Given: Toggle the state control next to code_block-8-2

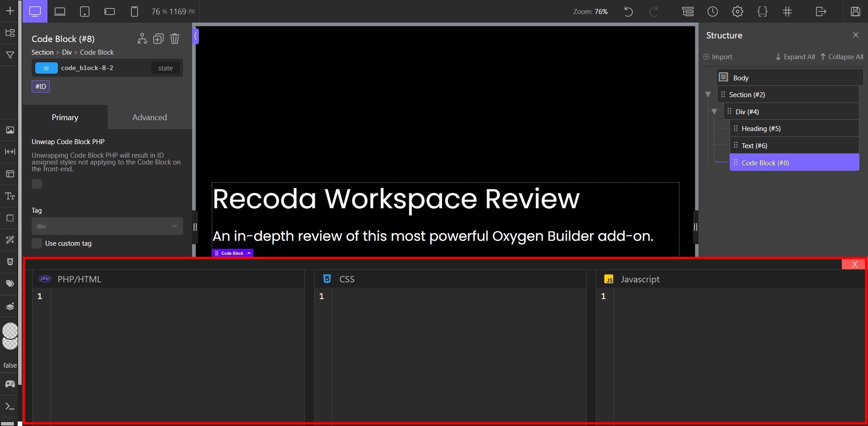Looking at the screenshot, I should tap(165, 68).
